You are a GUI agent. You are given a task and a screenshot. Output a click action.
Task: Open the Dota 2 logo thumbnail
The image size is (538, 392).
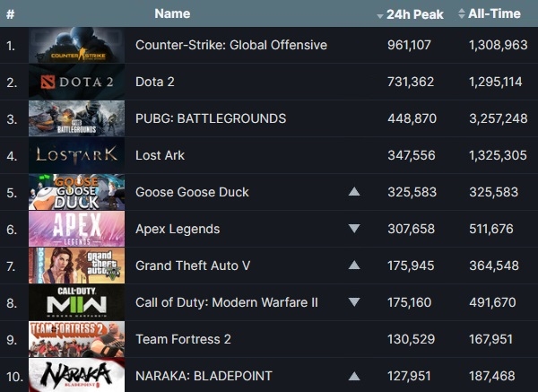tap(76, 82)
